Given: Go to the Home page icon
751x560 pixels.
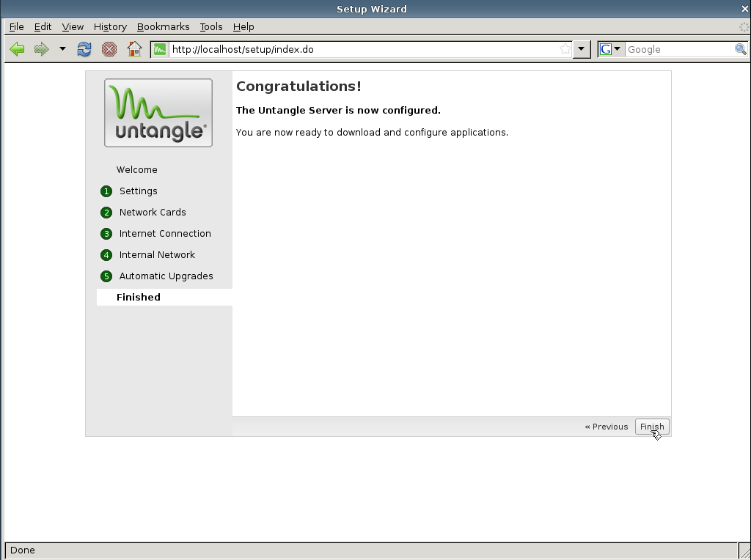Looking at the screenshot, I should click(x=135, y=49).
